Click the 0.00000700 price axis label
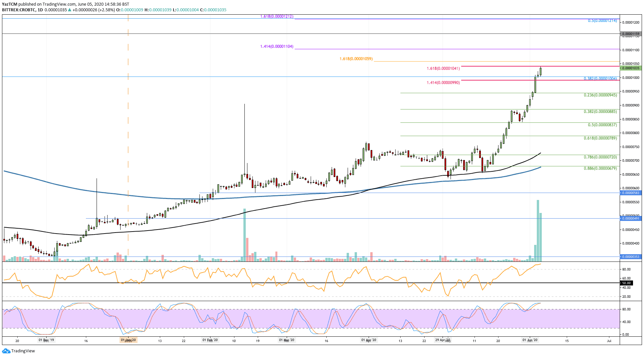This screenshot has width=644, height=357. tap(631, 161)
